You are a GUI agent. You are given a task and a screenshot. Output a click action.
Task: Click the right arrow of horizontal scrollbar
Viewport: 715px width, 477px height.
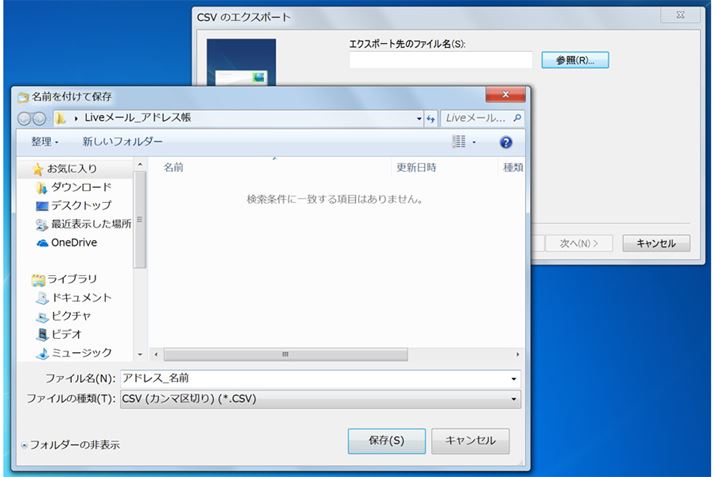coord(517,354)
